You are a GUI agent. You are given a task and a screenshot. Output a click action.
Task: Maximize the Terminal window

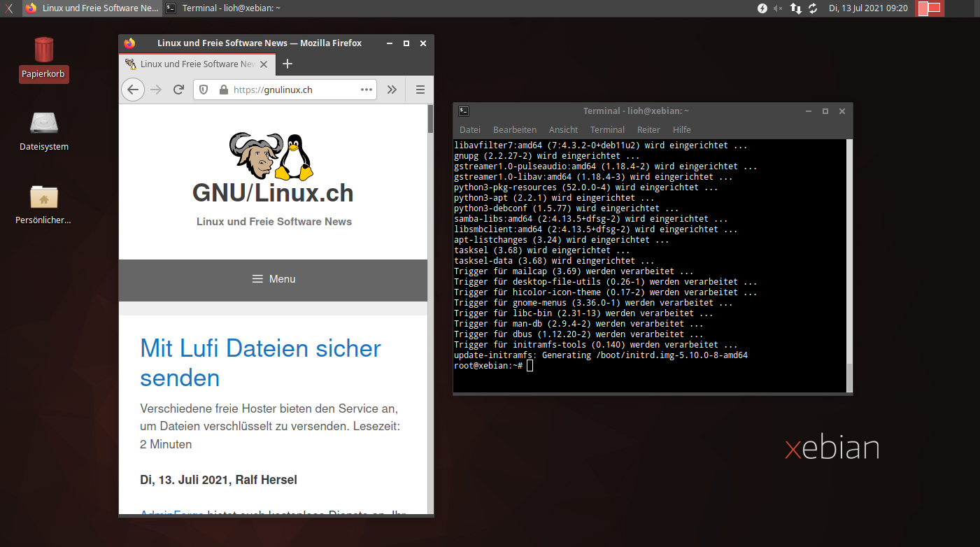point(825,111)
